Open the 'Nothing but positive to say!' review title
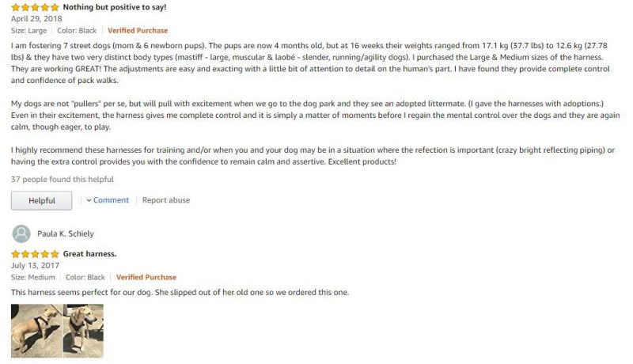This screenshot has height=364, width=633. [115, 7]
